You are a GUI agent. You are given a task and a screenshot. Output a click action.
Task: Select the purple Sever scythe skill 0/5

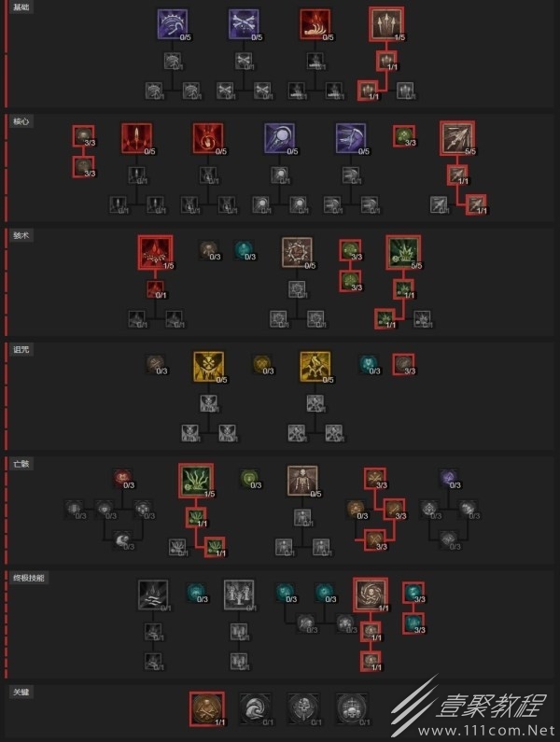[x=350, y=138]
